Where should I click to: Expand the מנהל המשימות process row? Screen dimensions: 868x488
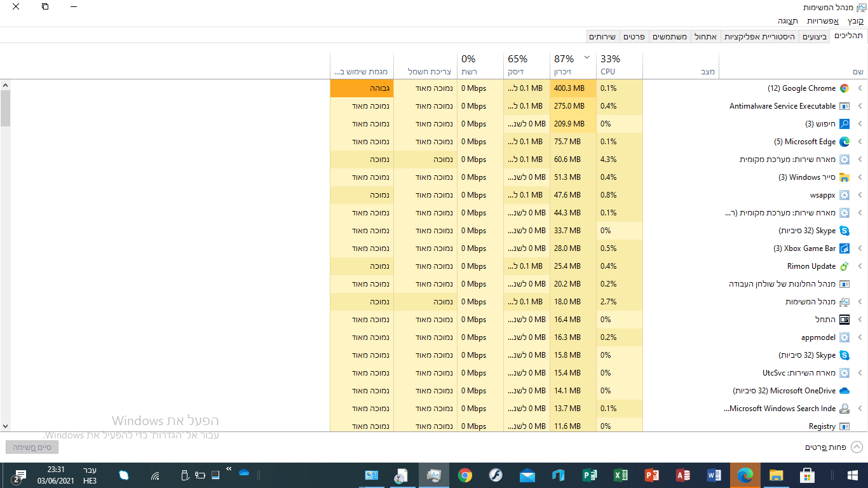point(860,302)
